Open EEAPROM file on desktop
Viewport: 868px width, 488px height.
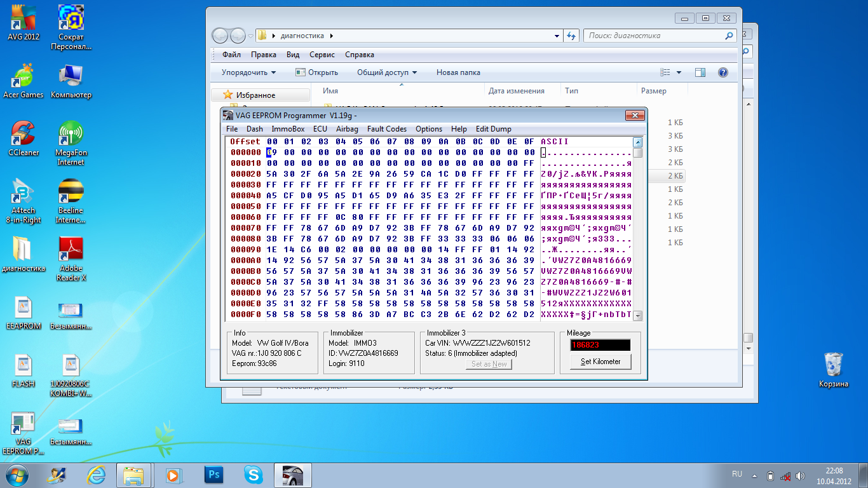pos(24,312)
